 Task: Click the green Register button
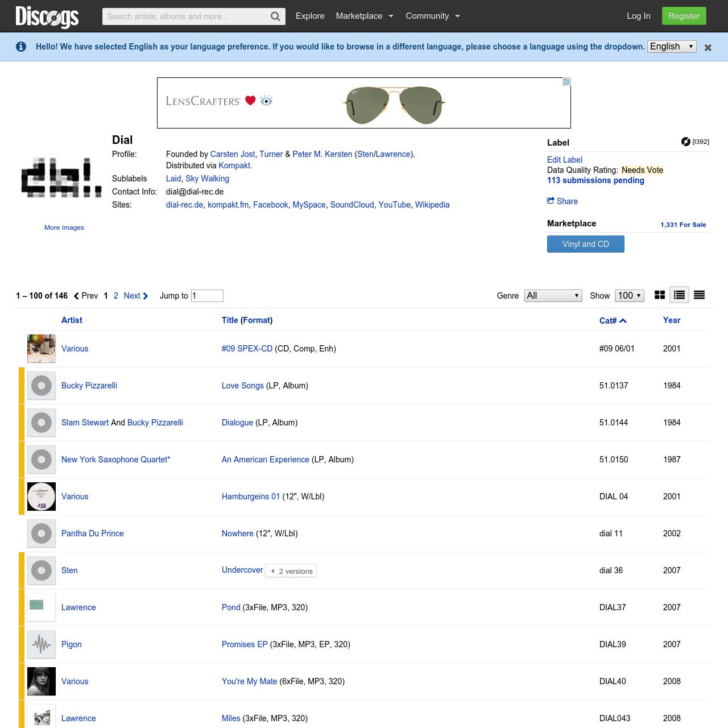pyautogui.click(x=684, y=16)
